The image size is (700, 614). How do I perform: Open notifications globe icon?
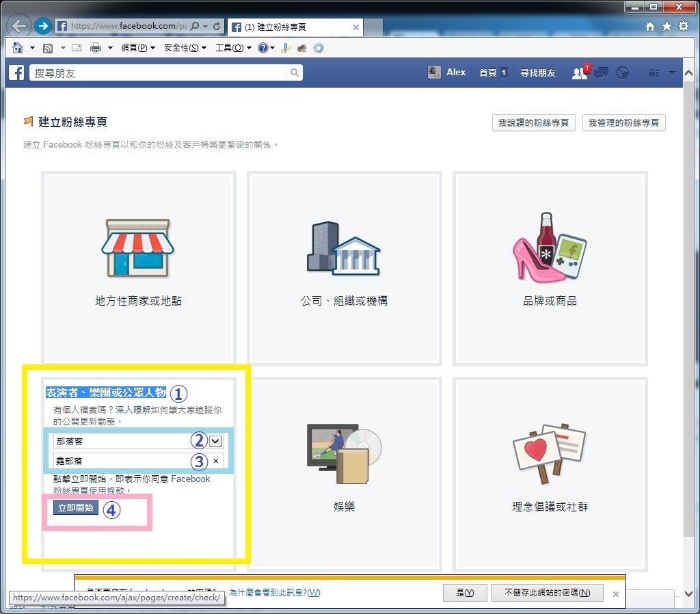click(x=622, y=72)
